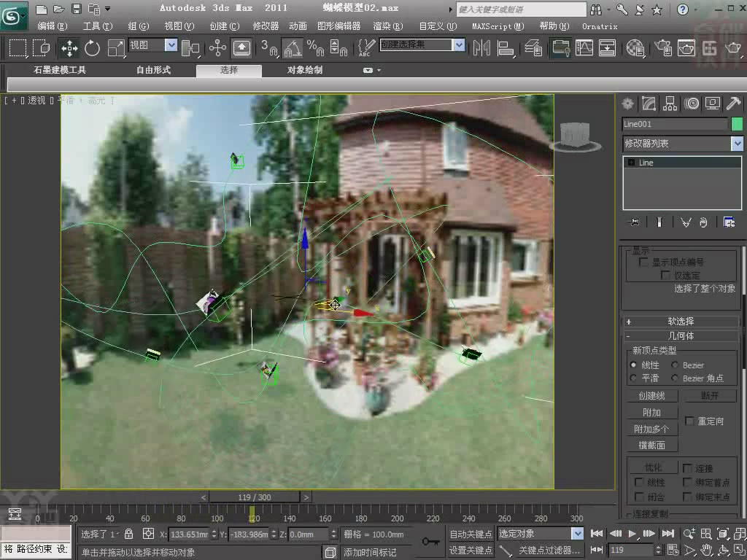Activate the Select and Move tool
Viewport: 747px width, 560px height.
coord(69,47)
